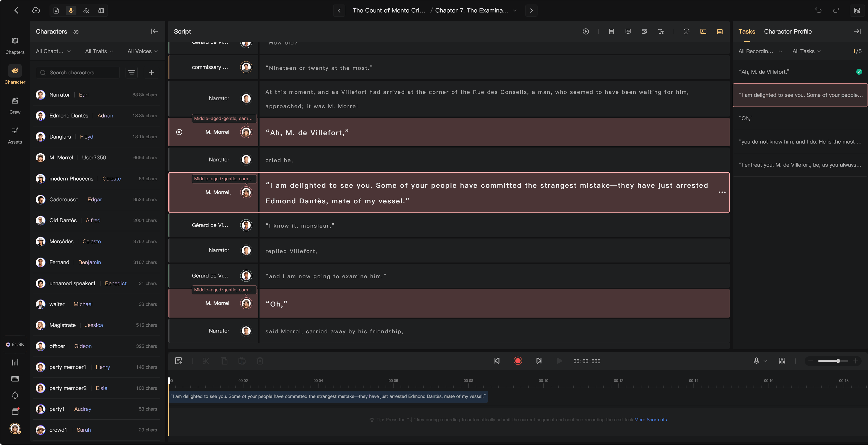Select the "Oh," task in Tasks list

pos(800,118)
